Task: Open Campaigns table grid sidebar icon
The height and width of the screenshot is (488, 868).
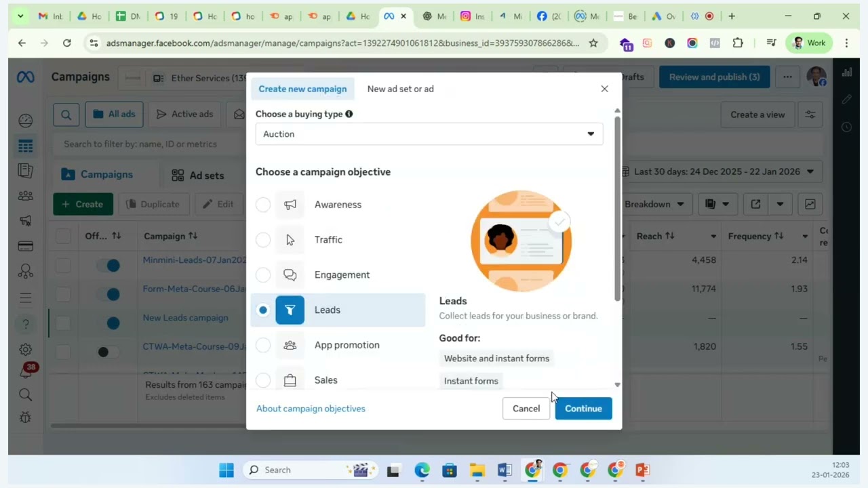Action: click(x=26, y=146)
